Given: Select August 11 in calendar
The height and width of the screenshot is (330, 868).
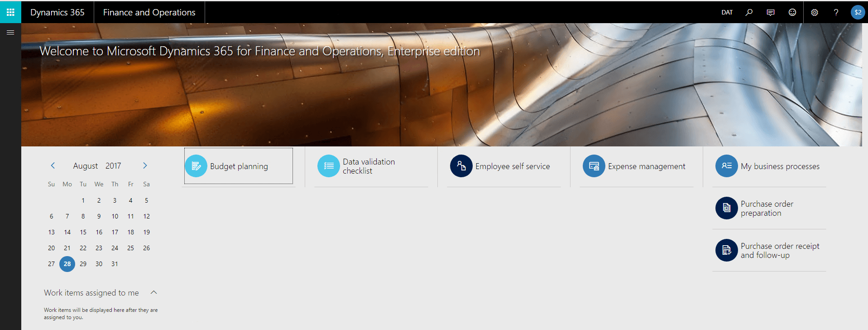Looking at the screenshot, I should (130, 216).
